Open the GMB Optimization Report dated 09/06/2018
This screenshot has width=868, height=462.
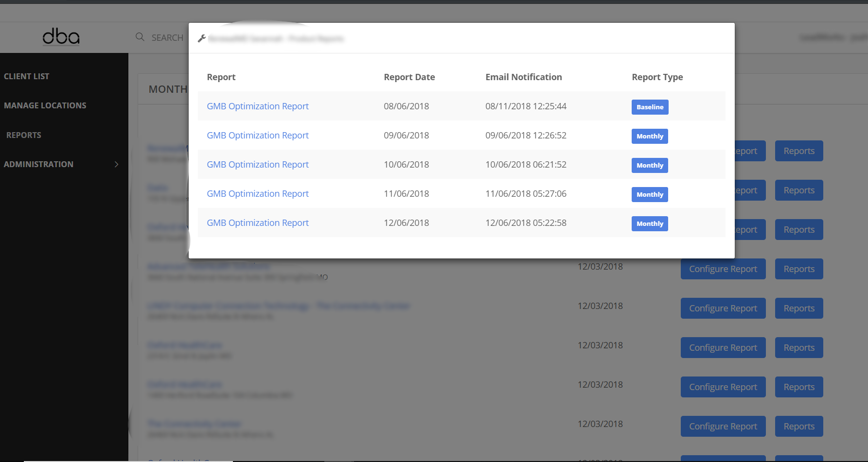click(258, 136)
